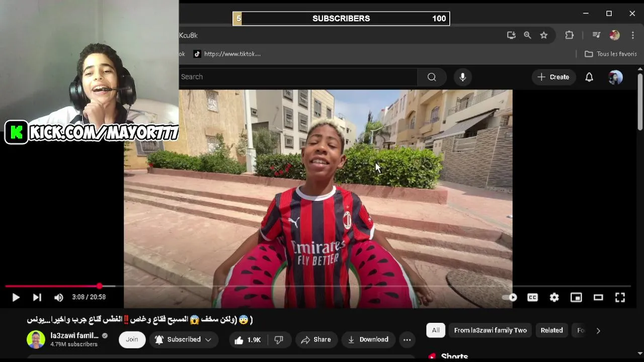This screenshot has width=644, height=362.
Task: Show more filter chips arrow
Action: pos(598,330)
